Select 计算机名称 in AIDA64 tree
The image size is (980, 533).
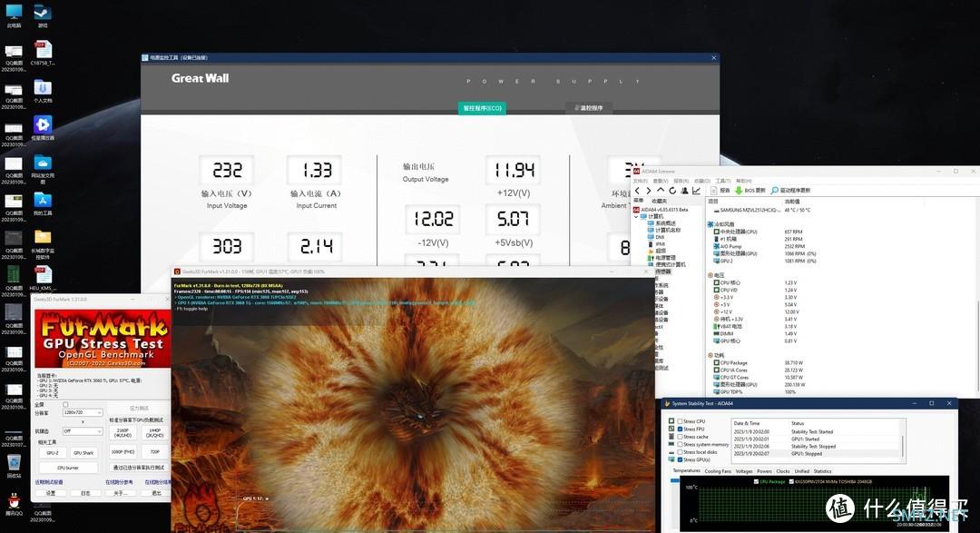(x=663, y=231)
